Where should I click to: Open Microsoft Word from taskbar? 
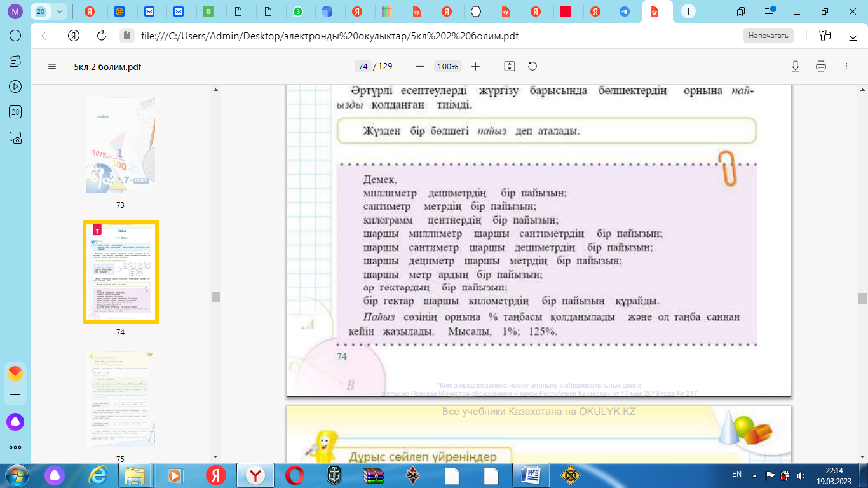(x=532, y=475)
